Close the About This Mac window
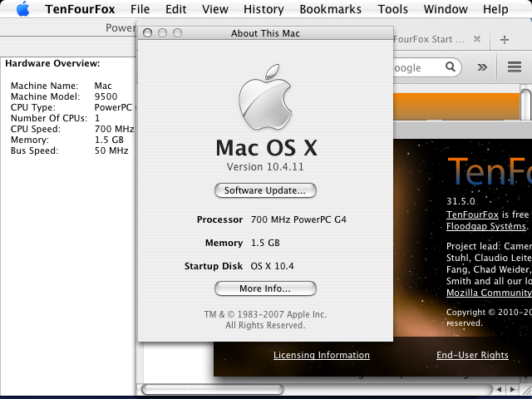The width and height of the screenshot is (532, 399). (147, 33)
